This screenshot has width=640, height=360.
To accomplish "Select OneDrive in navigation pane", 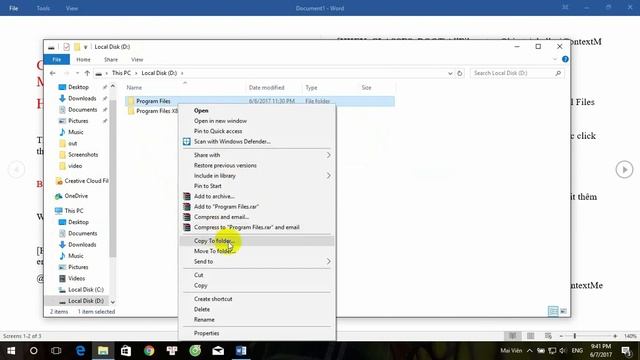I will 76,196.
